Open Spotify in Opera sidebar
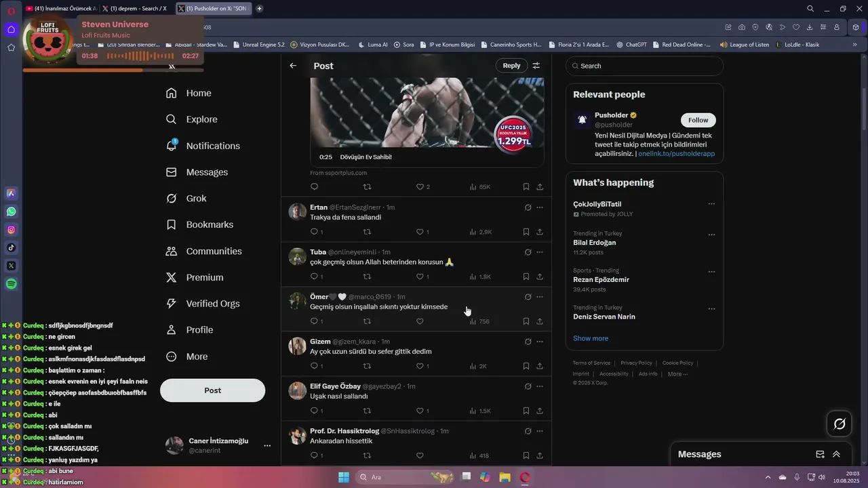 pyautogui.click(x=11, y=284)
